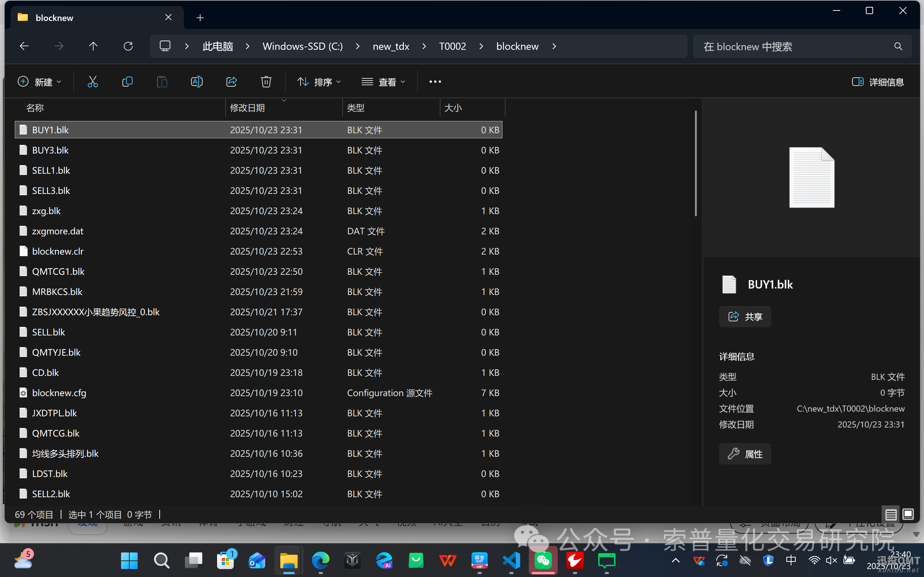Click the Share icon in toolbar
Image resolution: width=924 pixels, height=577 pixels.
click(x=232, y=82)
